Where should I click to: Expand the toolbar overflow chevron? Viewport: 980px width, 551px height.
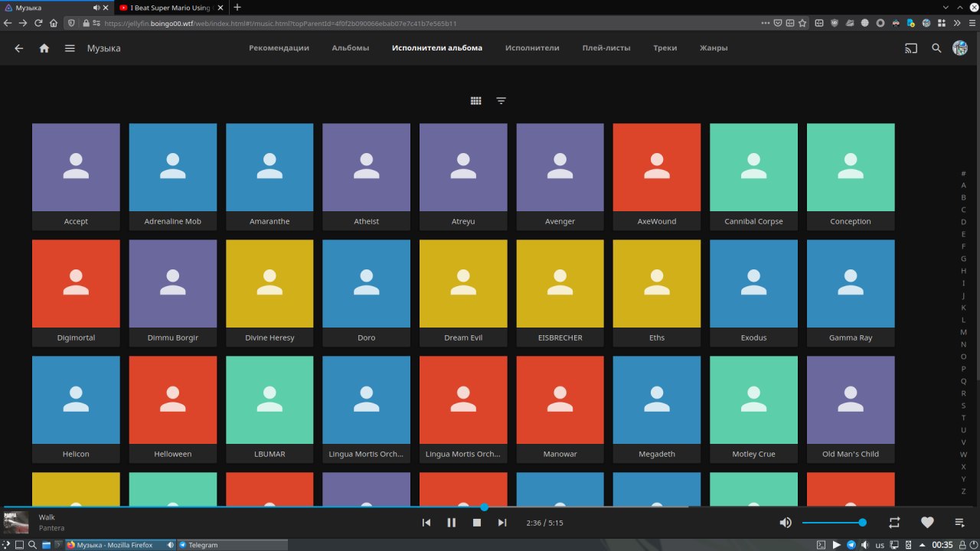[x=957, y=23]
